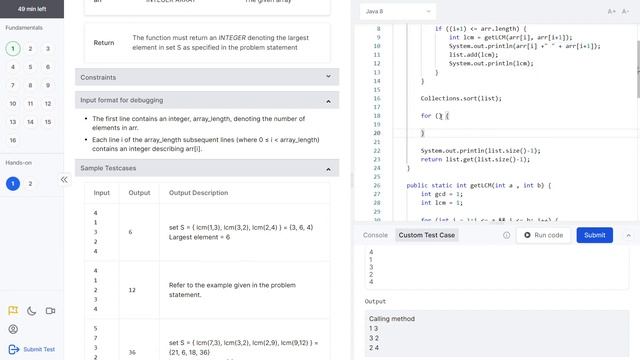
Task: Go to Fundamentals question 3
Action: coord(48,49)
